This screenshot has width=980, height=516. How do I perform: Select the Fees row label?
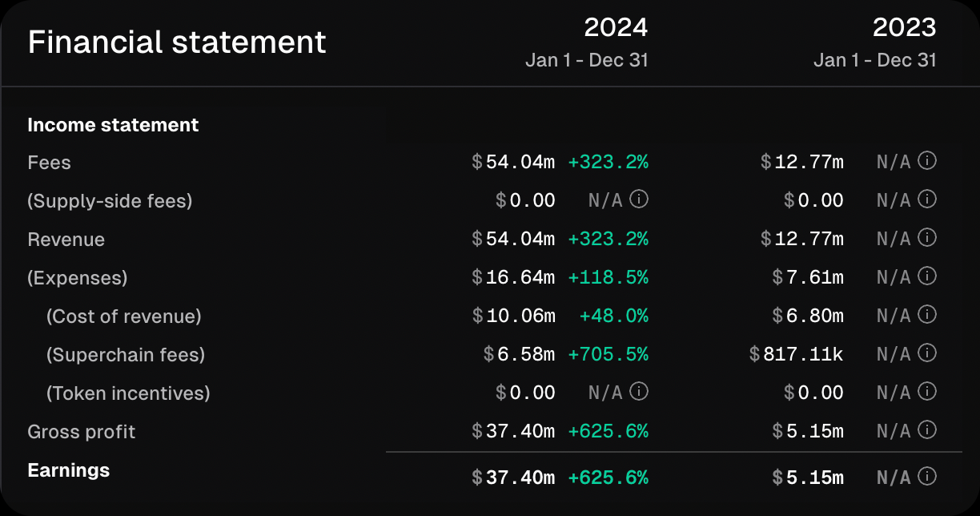coord(49,163)
